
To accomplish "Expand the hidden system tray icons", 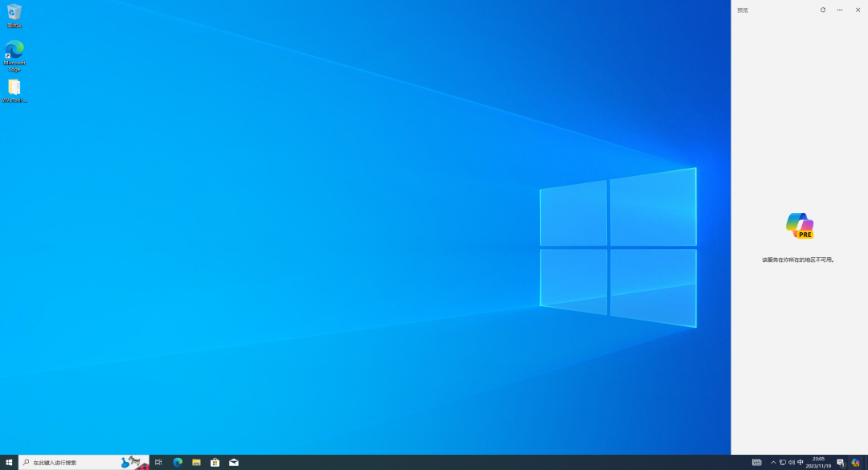I will (x=773, y=462).
